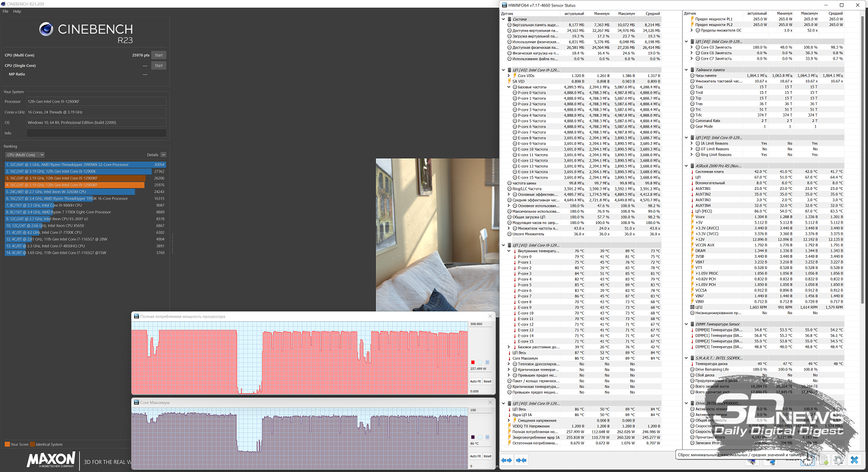The height and width of the screenshot is (472, 868).
Task: Open the File menu in Cinebench
Action: (x=5, y=11)
